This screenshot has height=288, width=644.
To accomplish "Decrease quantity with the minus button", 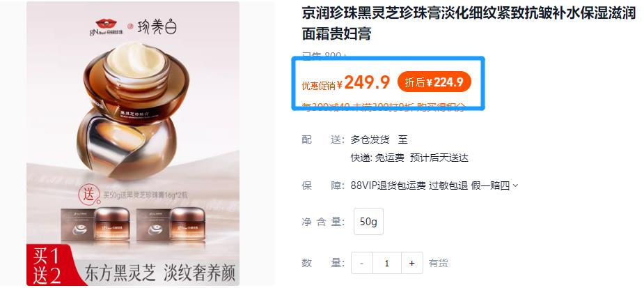I will pyautogui.click(x=362, y=263).
